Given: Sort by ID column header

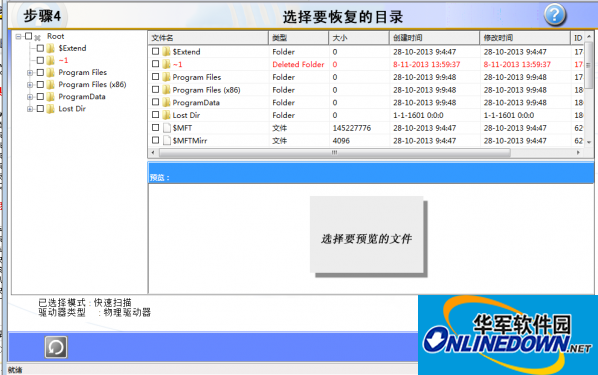Looking at the screenshot, I should (578, 38).
